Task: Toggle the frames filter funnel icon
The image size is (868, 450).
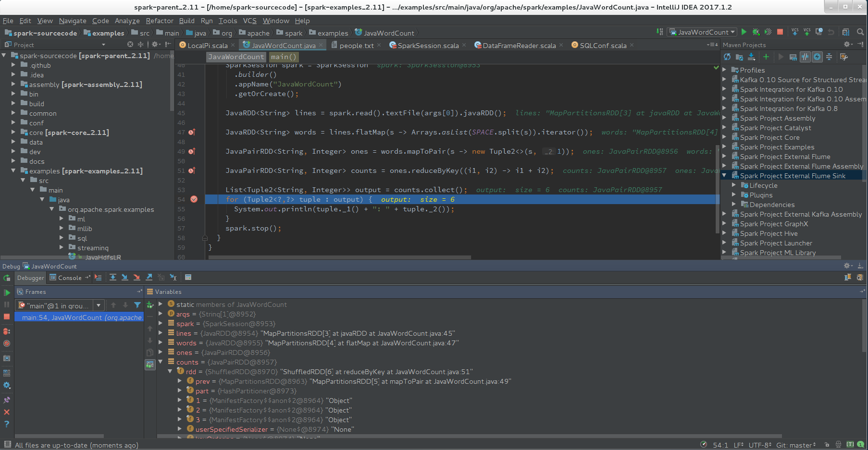Action: click(x=137, y=305)
